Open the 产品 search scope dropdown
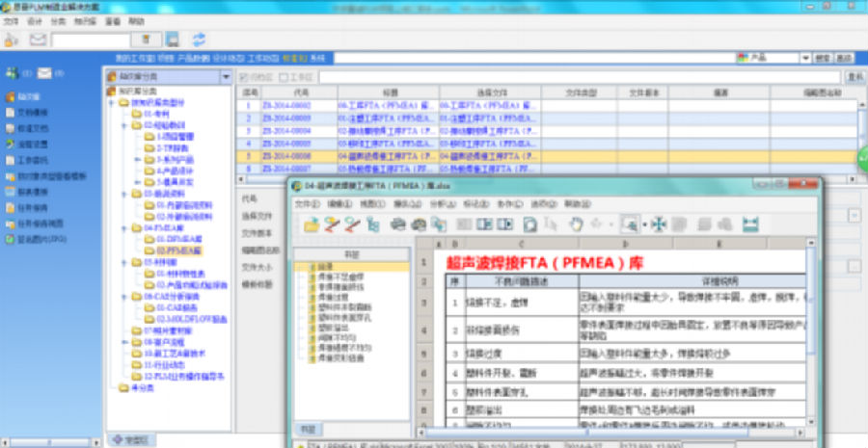The width and height of the screenshot is (868, 448). click(x=805, y=58)
